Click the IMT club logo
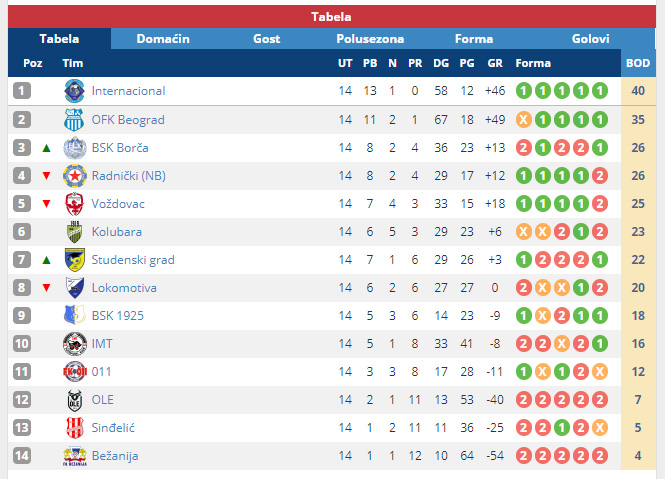665x479 pixels. tap(75, 344)
